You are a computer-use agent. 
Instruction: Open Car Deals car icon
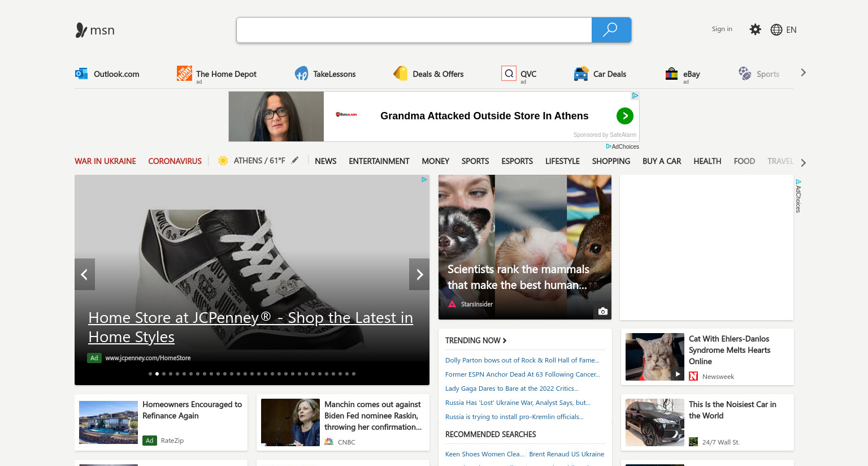pyautogui.click(x=581, y=74)
